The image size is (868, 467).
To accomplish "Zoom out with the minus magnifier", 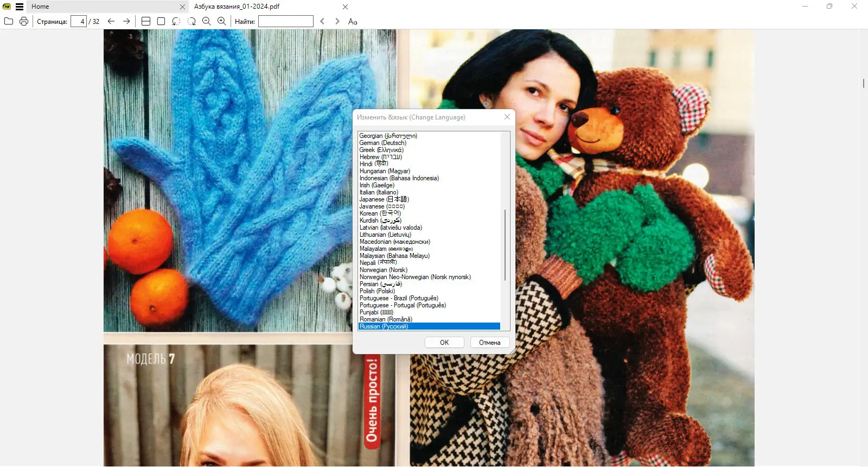I will click(207, 21).
